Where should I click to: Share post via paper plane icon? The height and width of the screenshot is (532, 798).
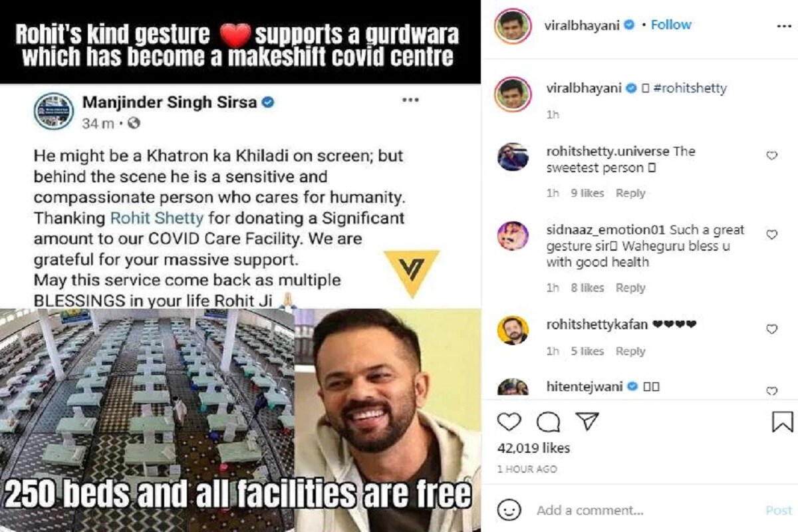587,421
